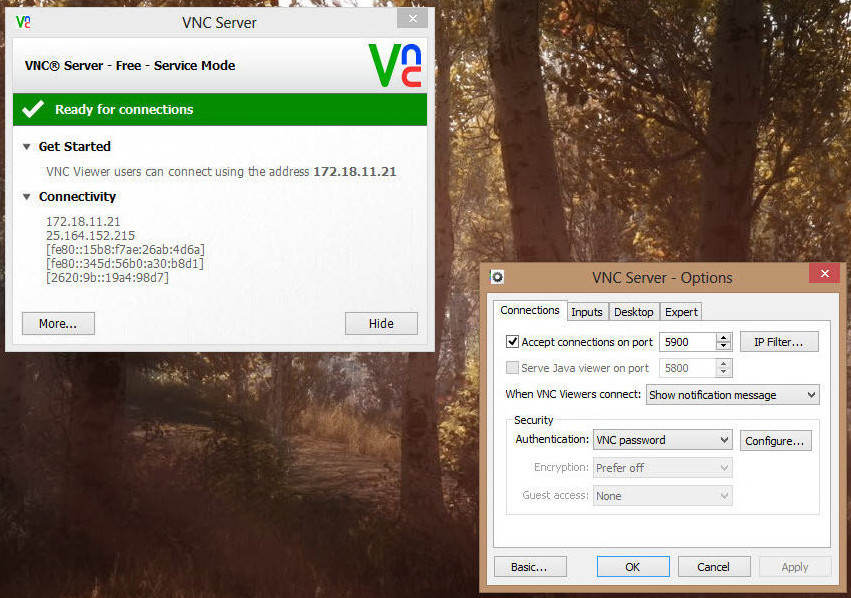Image resolution: width=851 pixels, height=598 pixels.
Task: Collapse the Get Started section
Action: coord(27,147)
